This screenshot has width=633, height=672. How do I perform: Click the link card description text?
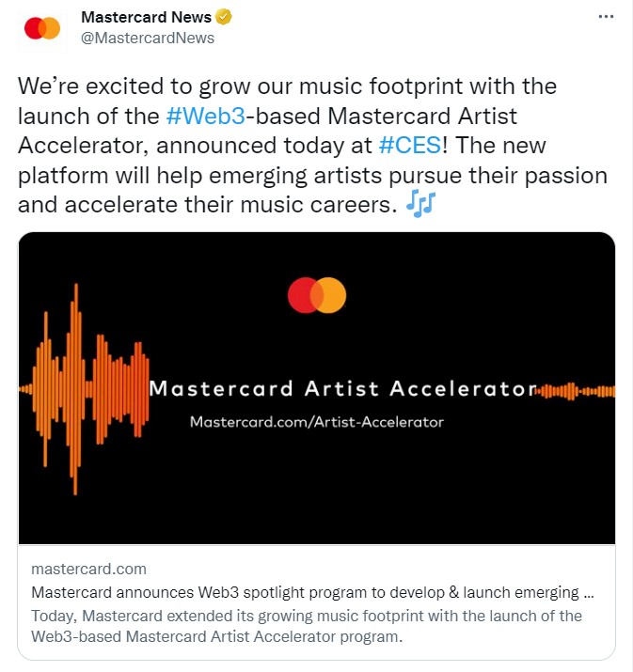[307, 626]
